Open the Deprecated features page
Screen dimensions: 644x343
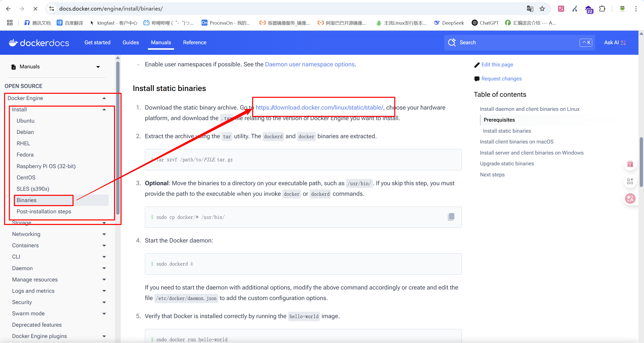(37, 325)
